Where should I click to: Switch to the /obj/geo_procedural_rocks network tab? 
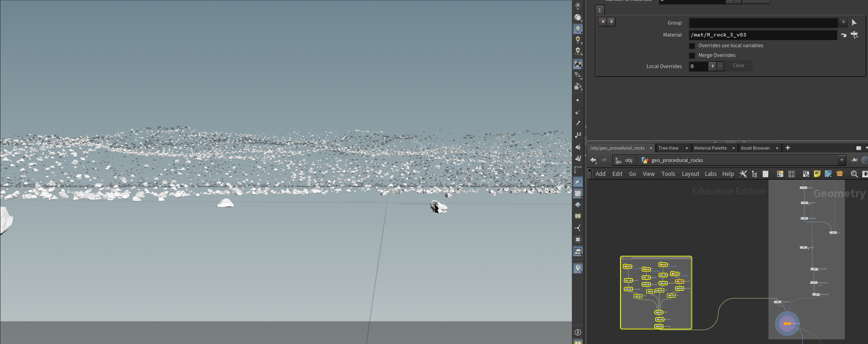pos(618,148)
